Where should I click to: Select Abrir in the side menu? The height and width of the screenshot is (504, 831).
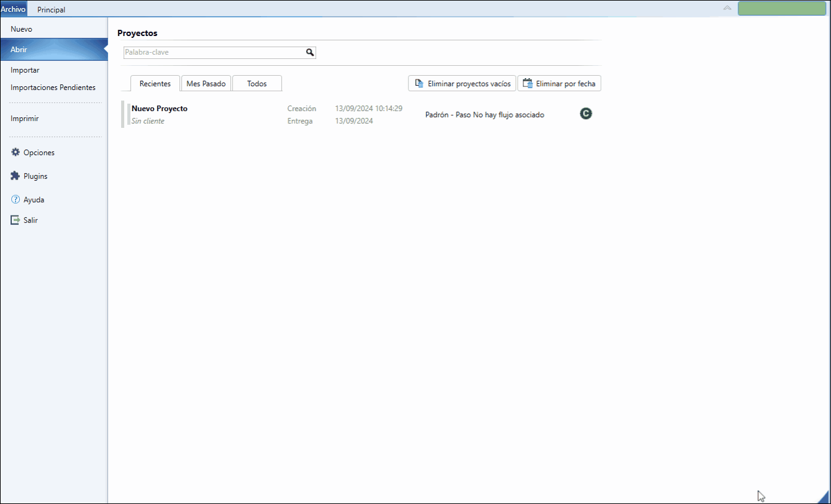pyautogui.click(x=54, y=49)
